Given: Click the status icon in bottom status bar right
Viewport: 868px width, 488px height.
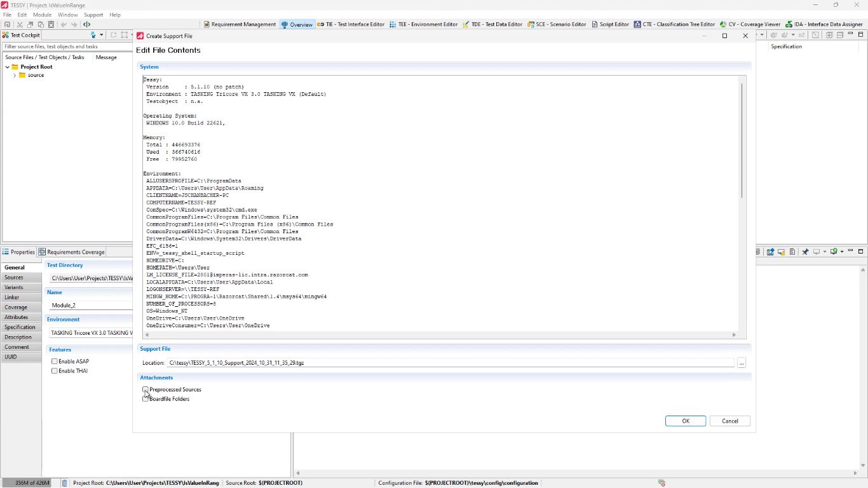Looking at the screenshot, I should click(661, 483).
